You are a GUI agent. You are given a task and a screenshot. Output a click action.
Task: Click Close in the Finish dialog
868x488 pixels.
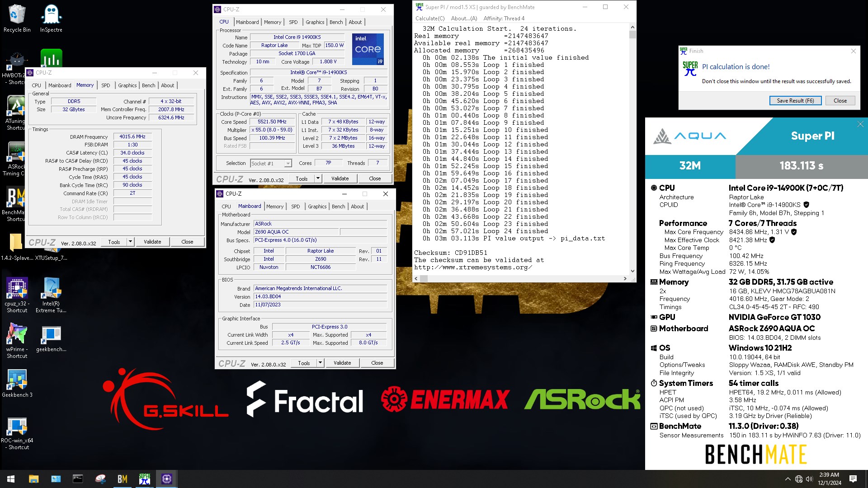(840, 101)
